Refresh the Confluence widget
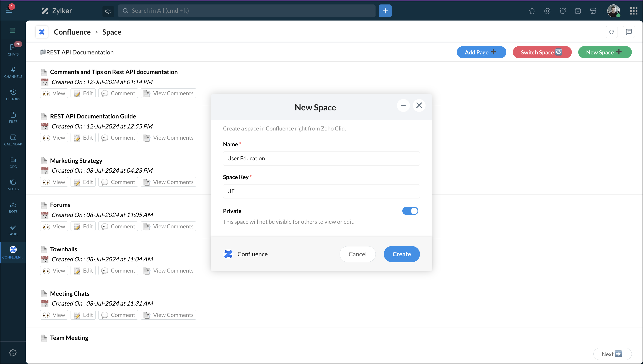This screenshot has height=364, width=643. 611,32
